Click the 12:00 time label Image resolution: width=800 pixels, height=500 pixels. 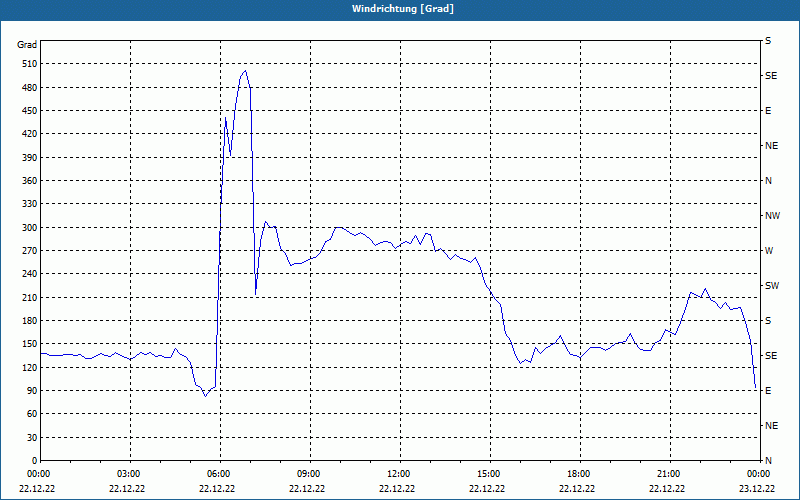pos(400,474)
